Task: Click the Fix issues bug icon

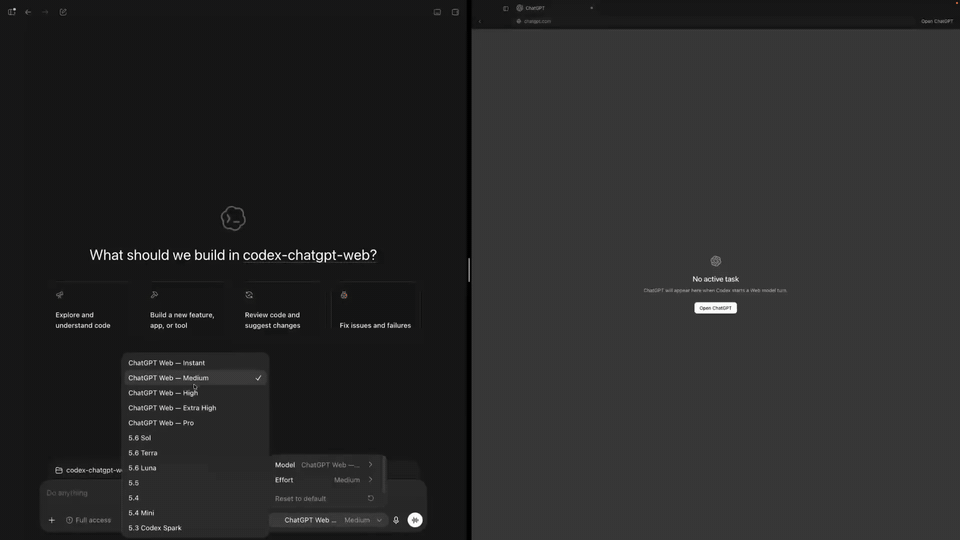Action: (x=344, y=294)
